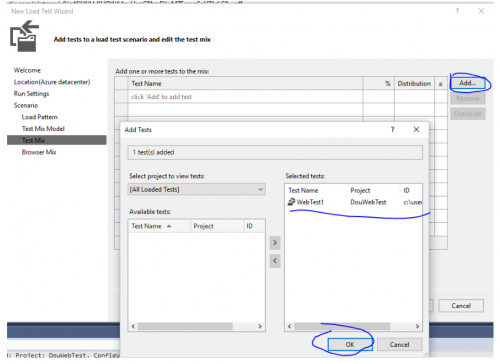Image resolution: width=500 pixels, height=364 pixels.
Task: Select the Test Mix wizard page
Action: tap(57, 140)
